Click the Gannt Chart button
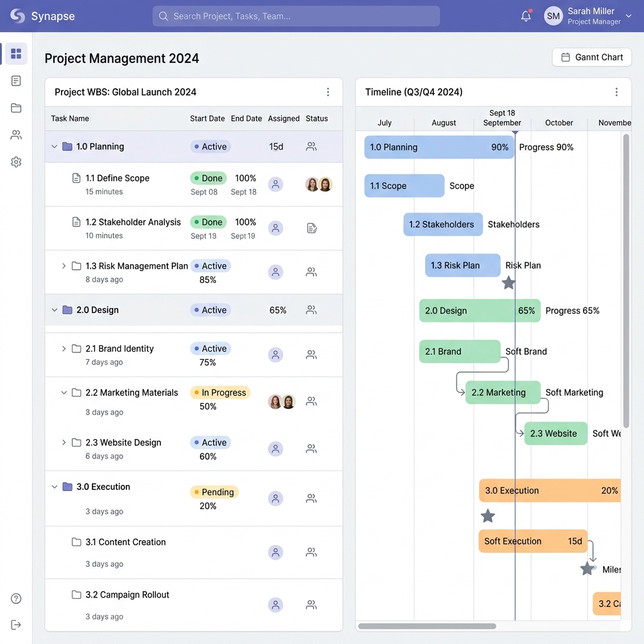This screenshot has height=644, width=644. [x=592, y=57]
